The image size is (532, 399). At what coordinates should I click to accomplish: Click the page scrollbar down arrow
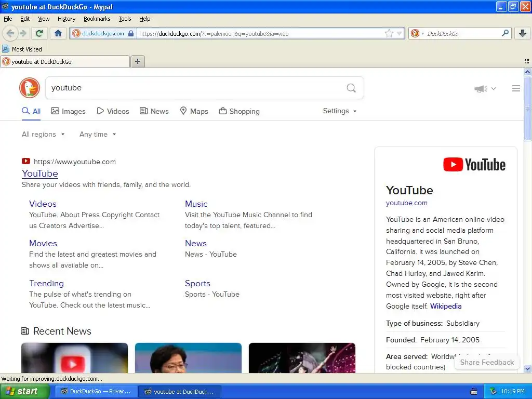coord(527,368)
